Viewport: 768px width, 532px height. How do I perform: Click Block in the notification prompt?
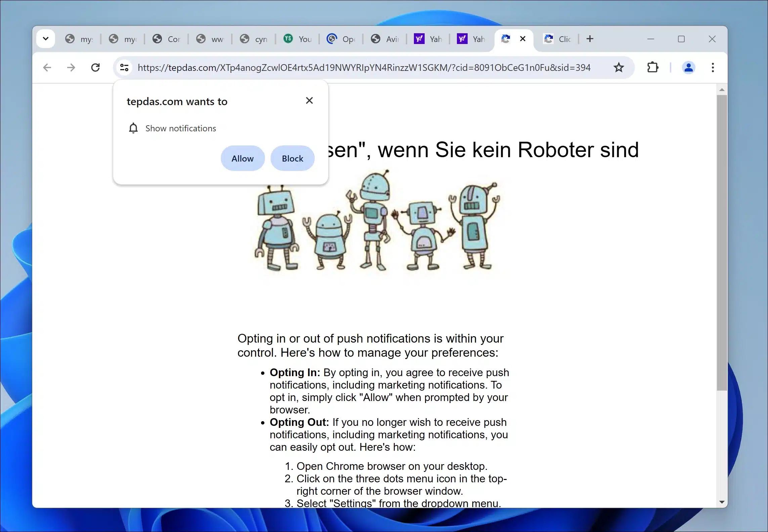click(x=293, y=158)
